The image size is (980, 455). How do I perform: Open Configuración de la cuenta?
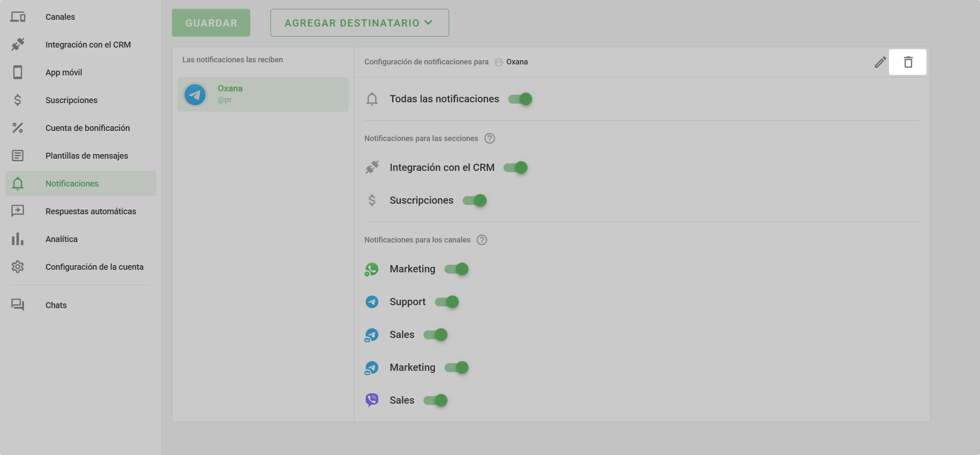click(80, 267)
